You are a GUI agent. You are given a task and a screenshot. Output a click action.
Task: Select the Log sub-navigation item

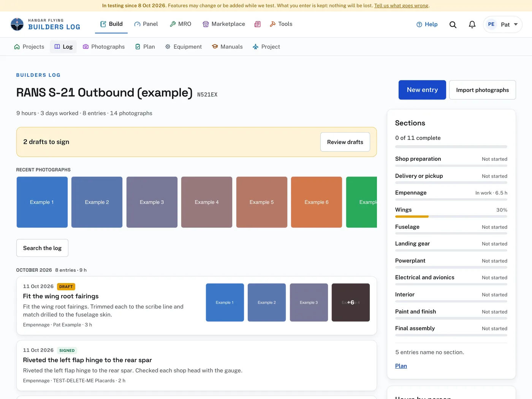tap(63, 47)
